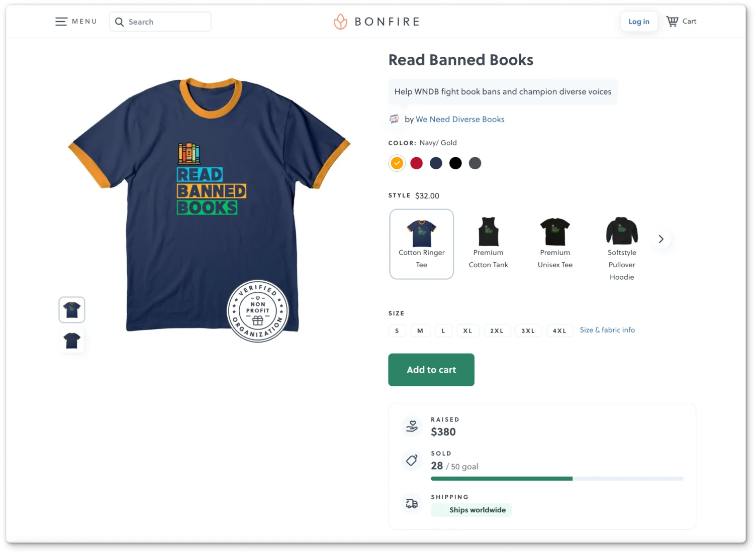Add the shirt to cart
Screen dimensions: 756x554
(431, 370)
